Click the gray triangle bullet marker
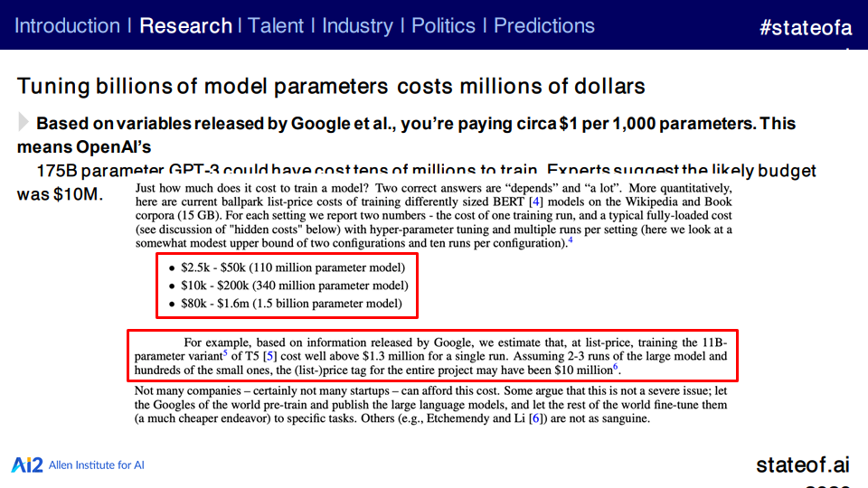868x488 pixels. [x=24, y=122]
